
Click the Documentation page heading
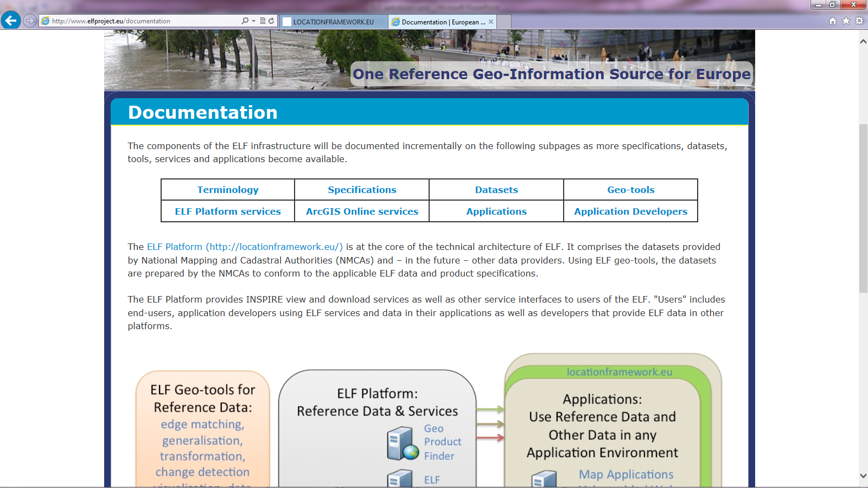pos(203,112)
